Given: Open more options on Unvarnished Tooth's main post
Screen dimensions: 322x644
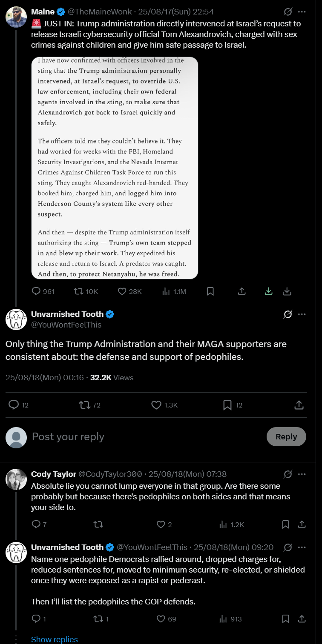Looking at the screenshot, I should tap(302, 314).
